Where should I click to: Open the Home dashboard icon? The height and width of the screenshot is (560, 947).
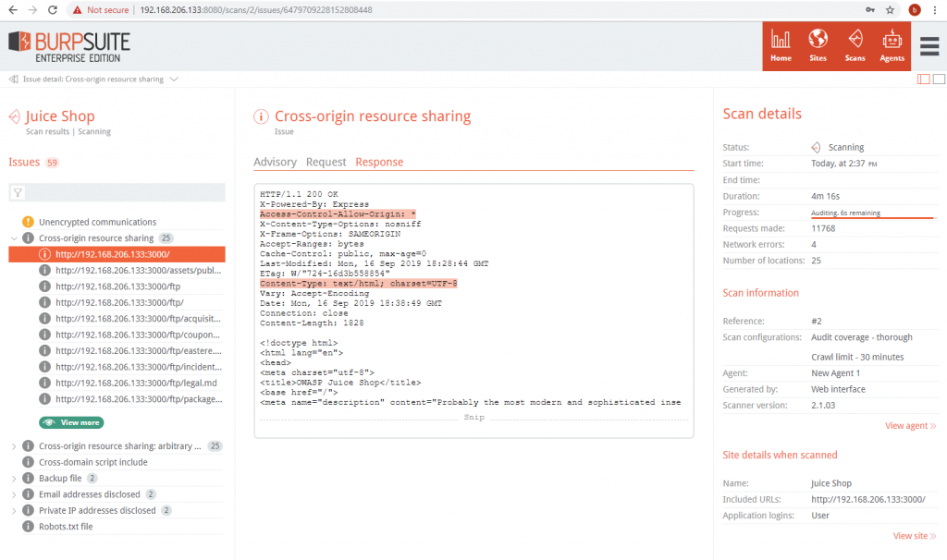781,45
